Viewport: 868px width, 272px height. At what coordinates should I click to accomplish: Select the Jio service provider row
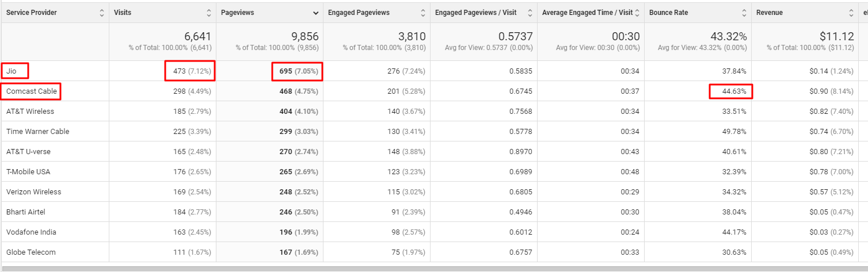[12, 71]
